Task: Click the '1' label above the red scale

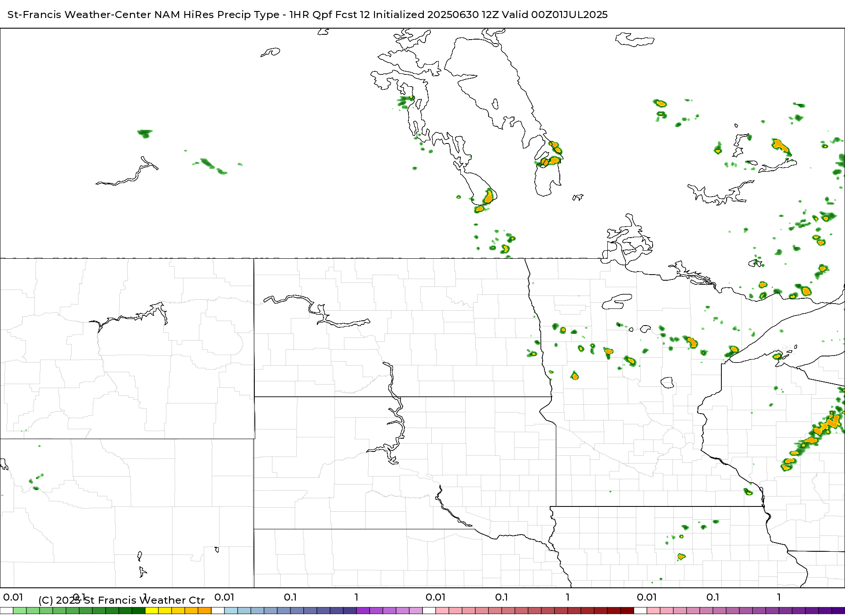Action: tap(568, 597)
